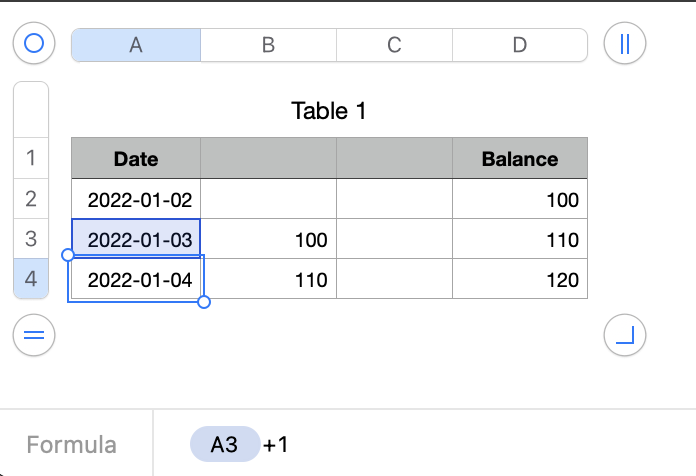Viewport: 696px width, 476px height.
Task: Click the A3 cell reference token
Action: pos(224,444)
